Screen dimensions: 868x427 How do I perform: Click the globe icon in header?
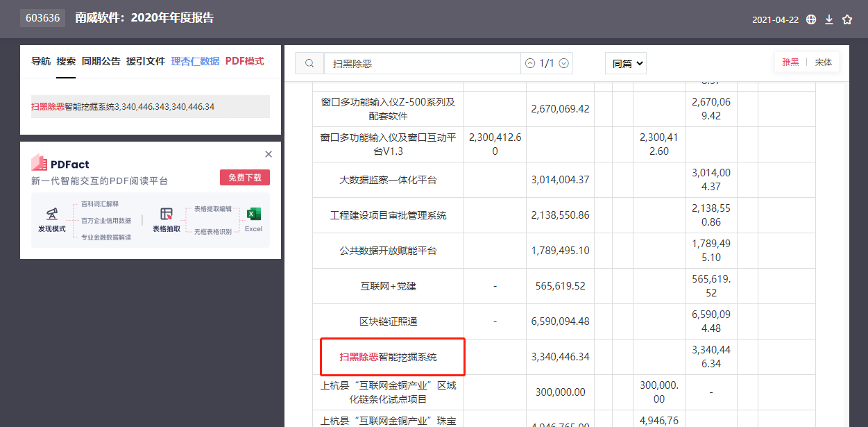(x=811, y=19)
